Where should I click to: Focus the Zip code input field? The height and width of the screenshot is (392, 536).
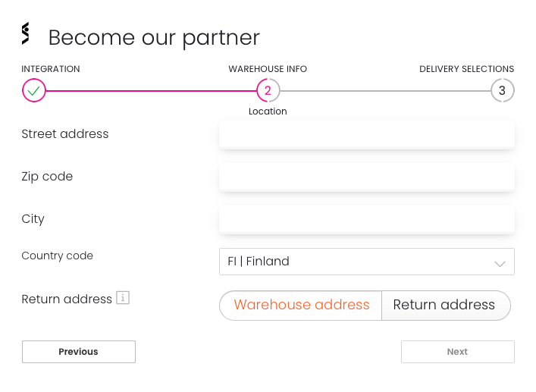pos(366,177)
